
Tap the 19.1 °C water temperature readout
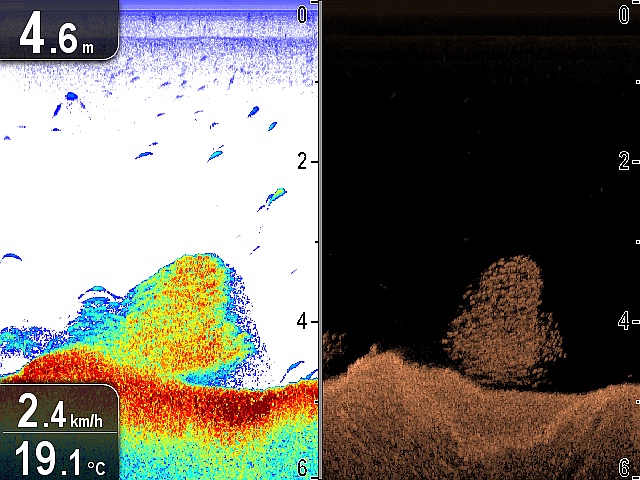pos(58,457)
